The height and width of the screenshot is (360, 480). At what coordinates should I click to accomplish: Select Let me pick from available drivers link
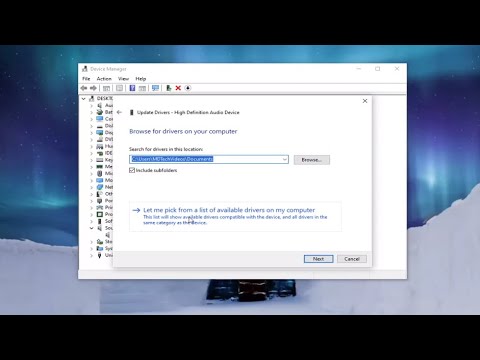tap(229, 210)
